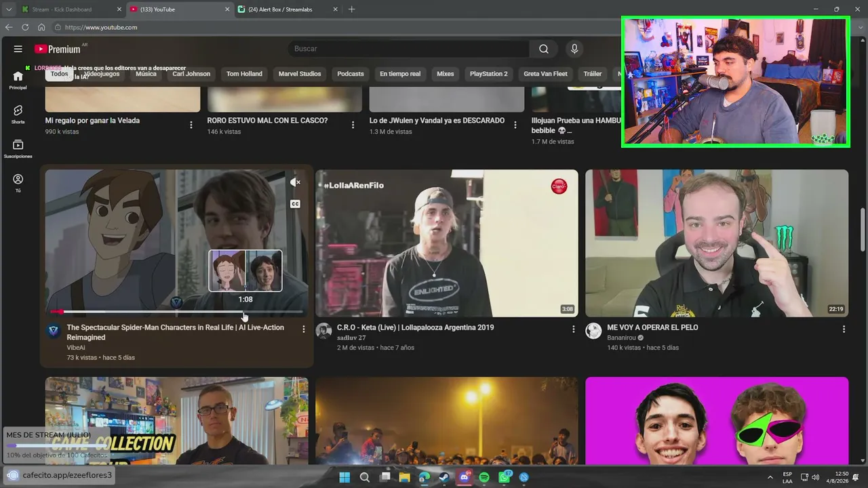Open options menu for the Spider-Man video
This screenshot has height=488, width=868.
(304, 329)
